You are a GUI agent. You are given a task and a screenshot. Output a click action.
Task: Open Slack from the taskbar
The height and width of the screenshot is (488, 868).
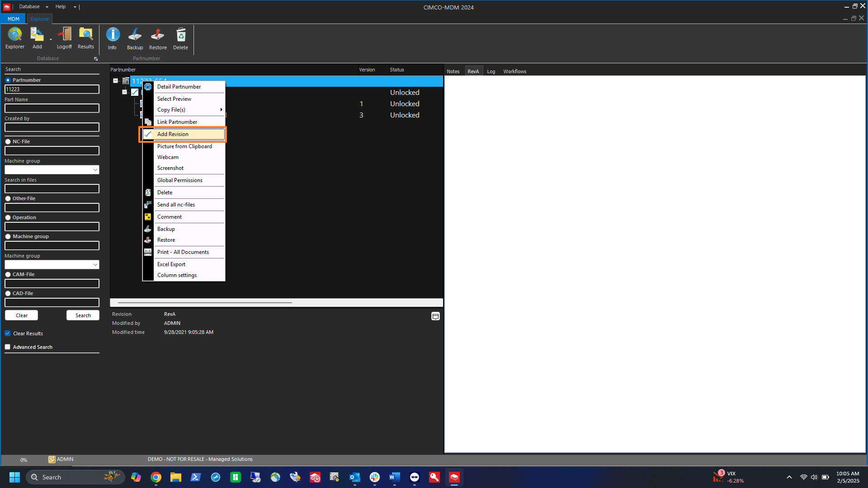pyautogui.click(x=375, y=477)
